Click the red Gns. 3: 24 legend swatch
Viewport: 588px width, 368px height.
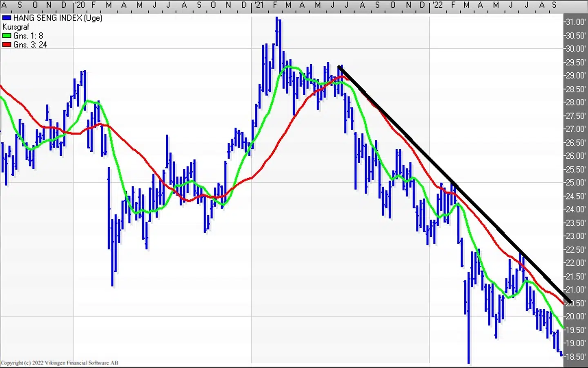tap(7, 45)
